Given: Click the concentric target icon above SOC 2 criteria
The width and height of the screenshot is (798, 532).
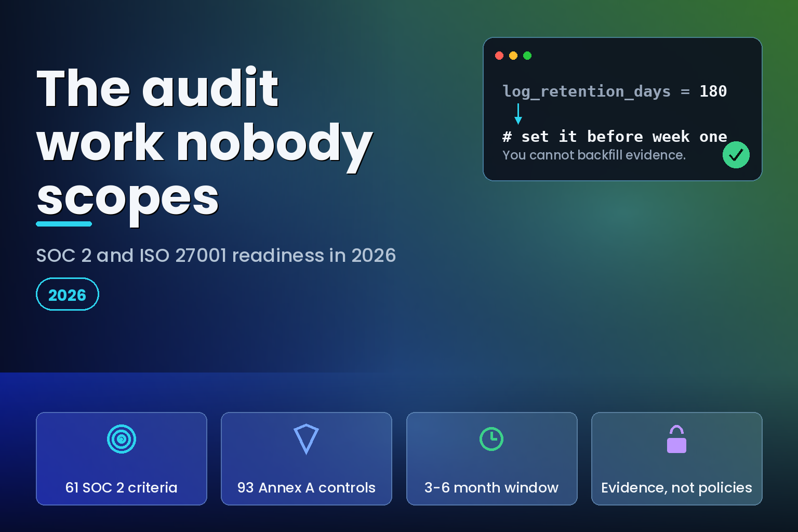Looking at the screenshot, I should 122,439.
